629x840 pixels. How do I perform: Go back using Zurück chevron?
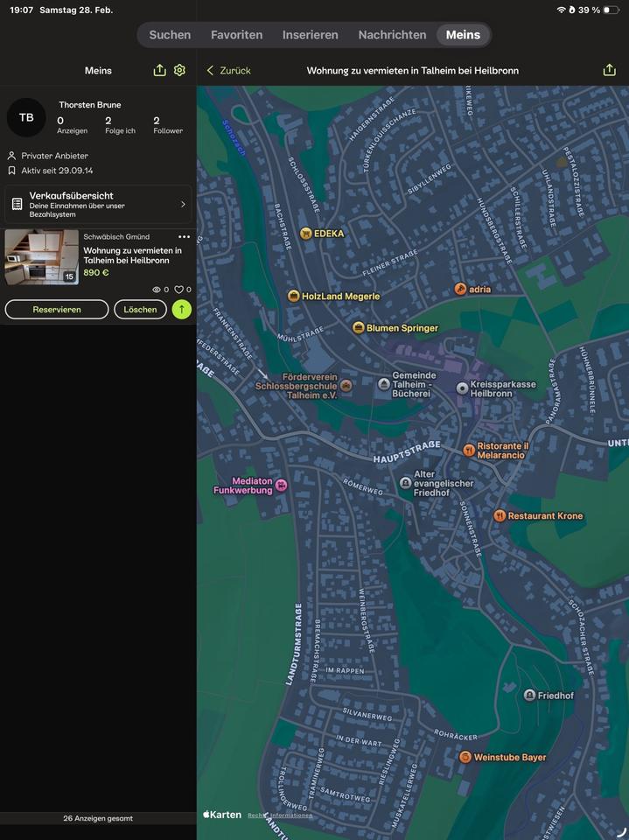(x=211, y=70)
